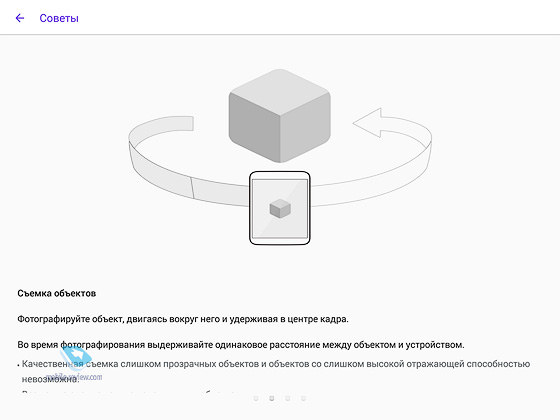
Task: Click the Советы header title
Action: (x=59, y=18)
